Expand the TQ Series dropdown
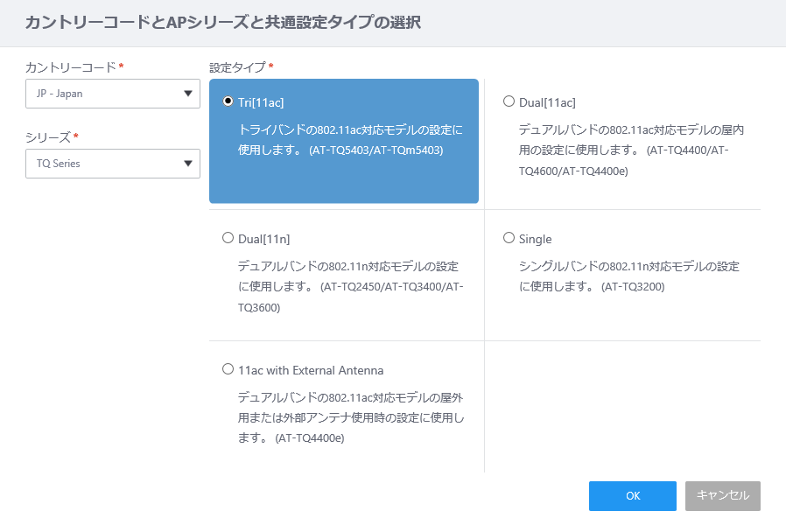 tap(113, 164)
